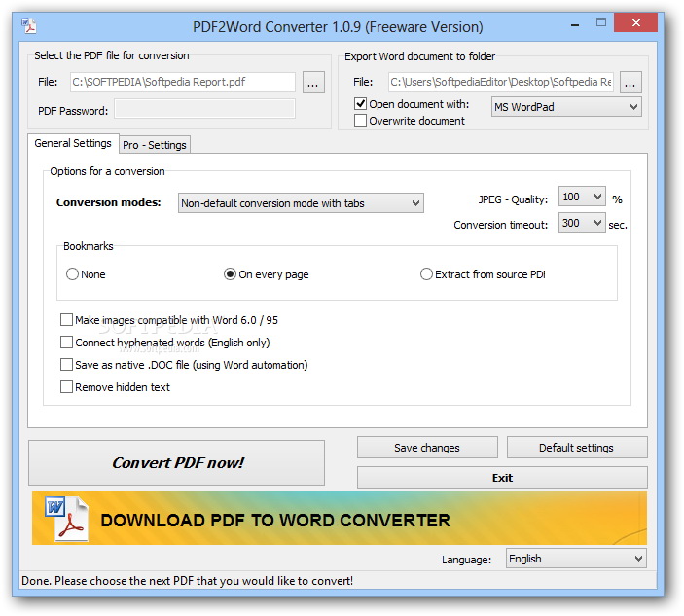Image resolution: width=684 pixels, height=616 pixels.
Task: Click the 'Conversion timeout:' label
Action: click(x=501, y=225)
